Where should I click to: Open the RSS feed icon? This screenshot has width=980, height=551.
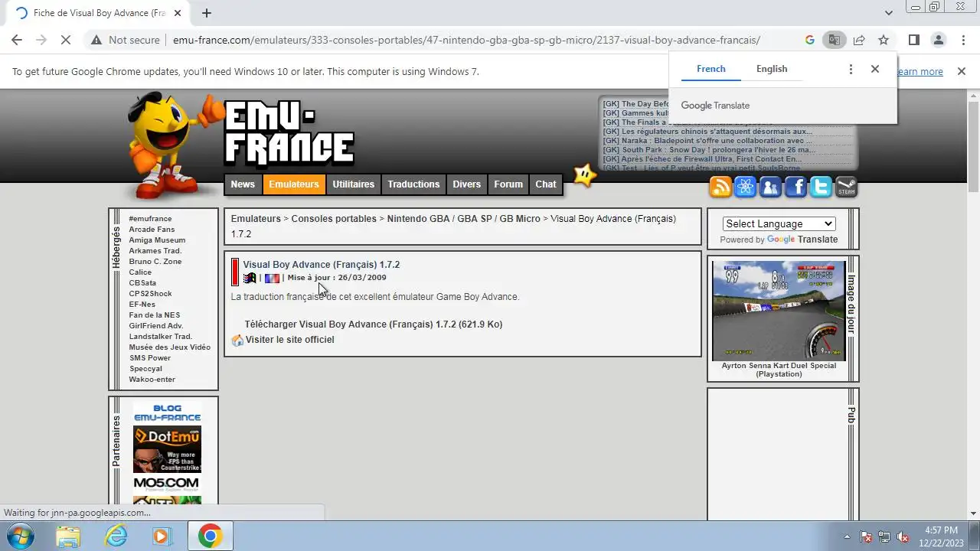tap(720, 187)
